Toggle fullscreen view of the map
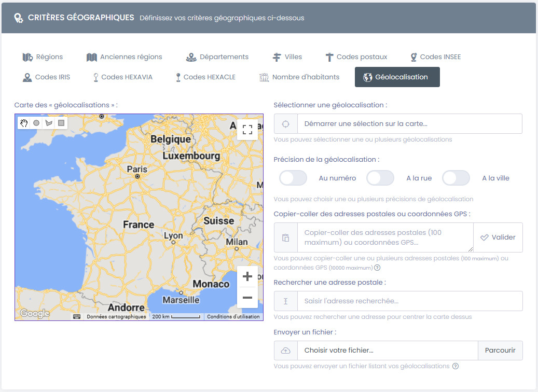This screenshot has height=392, width=538. coord(247,130)
